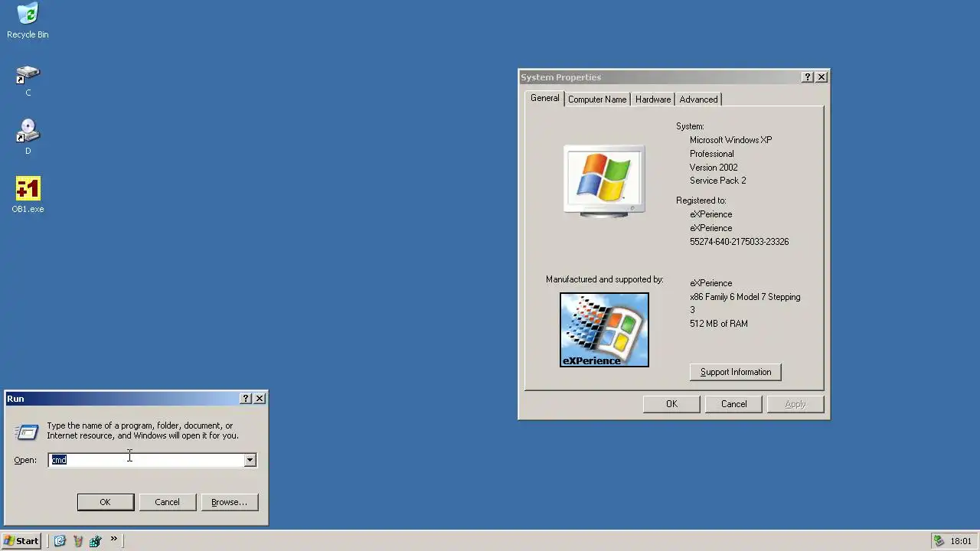Screen dimensions: 980x551
Task: Click the system tray network icon
Action: [939, 541]
